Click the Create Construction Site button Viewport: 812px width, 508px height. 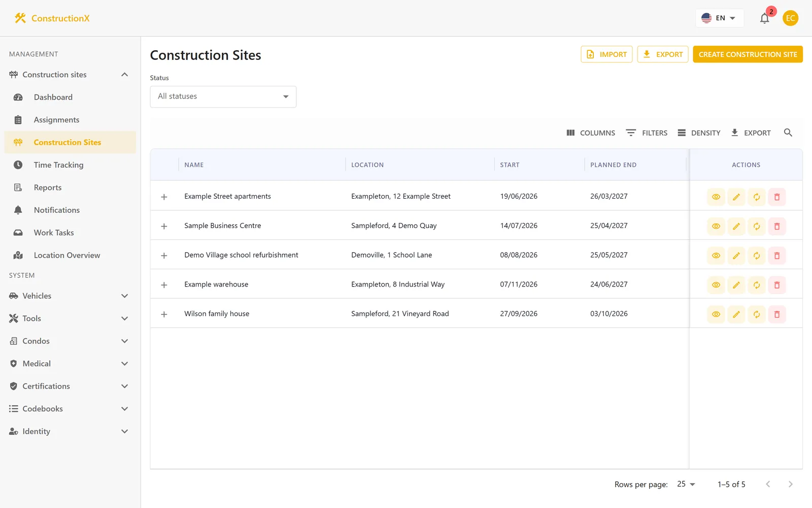pos(748,54)
